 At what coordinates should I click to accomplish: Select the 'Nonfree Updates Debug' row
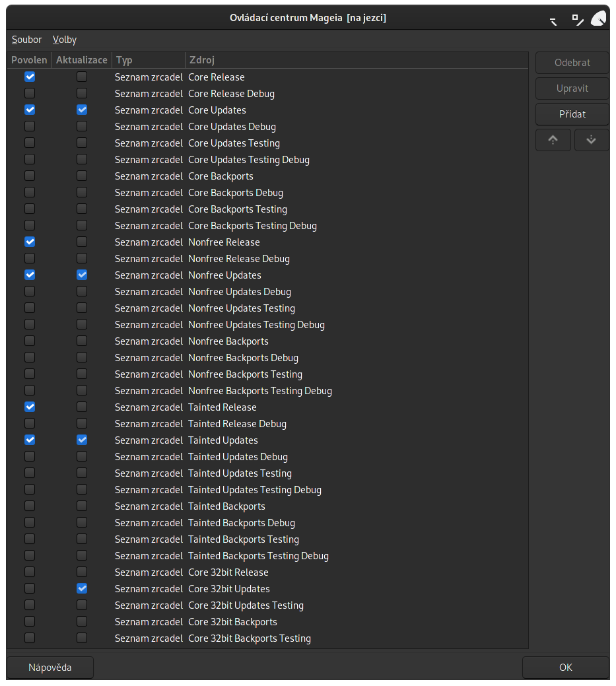(x=268, y=291)
